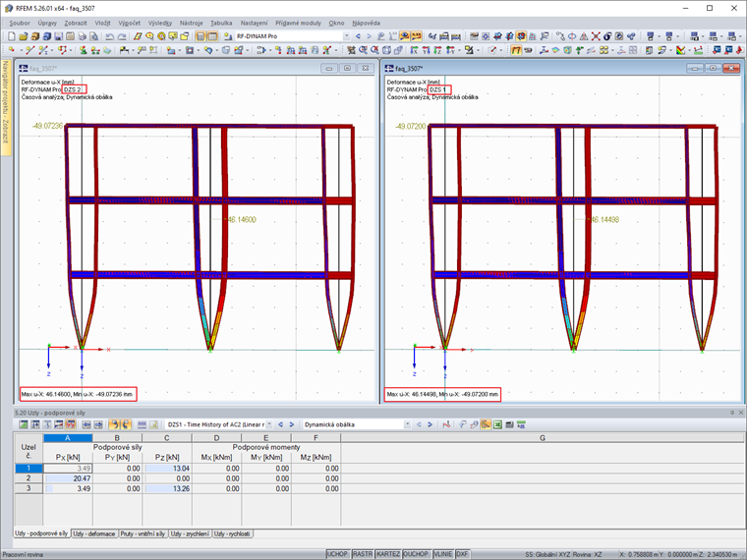This screenshot has height=560, width=747.
Task: Switch to Uzly - zrychlení tab
Action: click(x=190, y=533)
